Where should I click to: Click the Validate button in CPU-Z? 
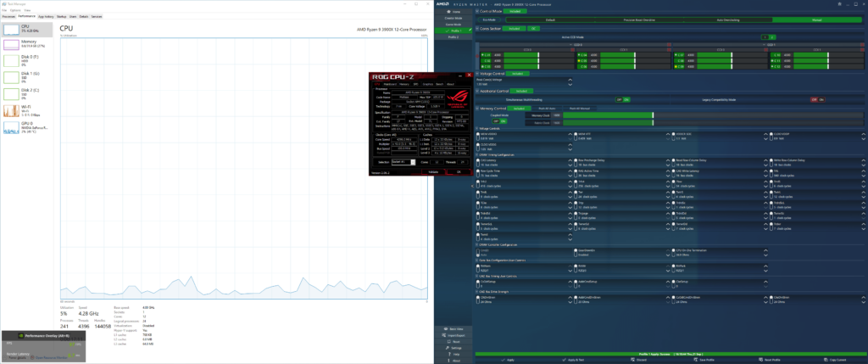tap(434, 171)
